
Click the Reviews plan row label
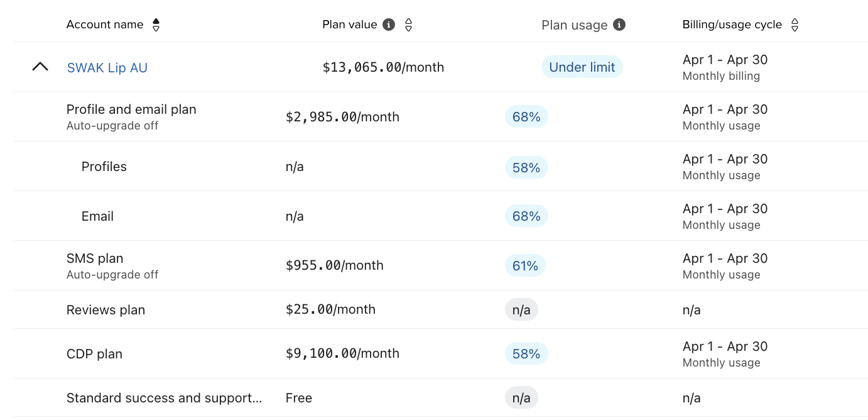pos(106,310)
